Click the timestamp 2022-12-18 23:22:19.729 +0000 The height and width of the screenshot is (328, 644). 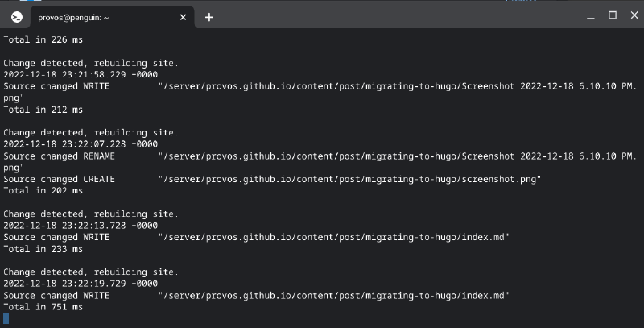click(x=80, y=284)
